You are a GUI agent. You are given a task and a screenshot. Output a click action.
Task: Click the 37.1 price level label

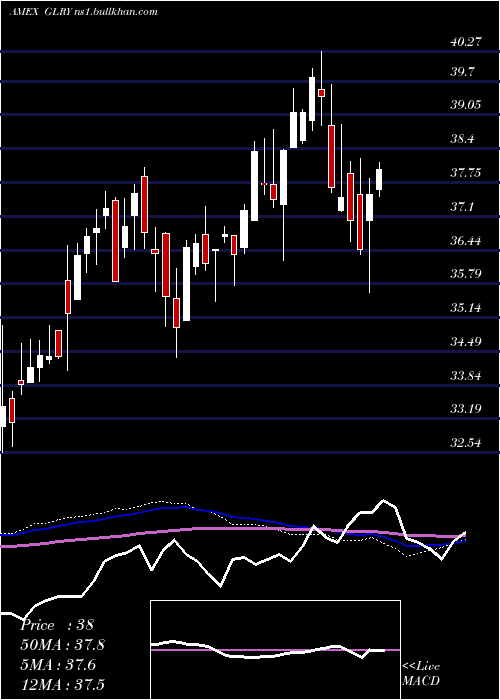pos(463,207)
